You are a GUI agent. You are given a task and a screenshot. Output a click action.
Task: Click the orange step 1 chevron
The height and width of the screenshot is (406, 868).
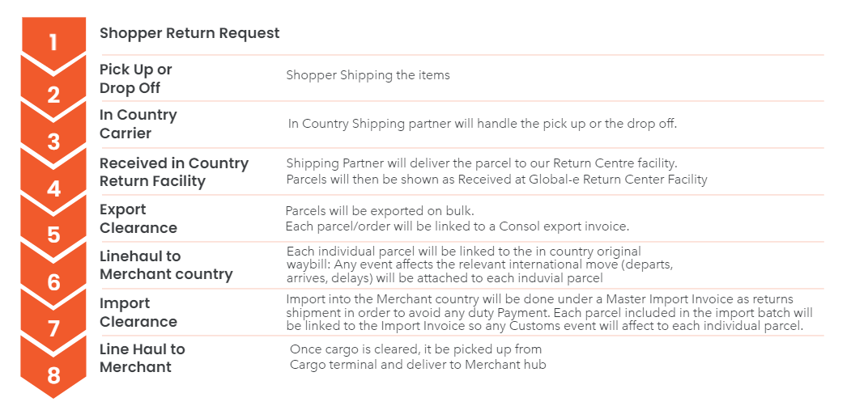[x=53, y=41]
